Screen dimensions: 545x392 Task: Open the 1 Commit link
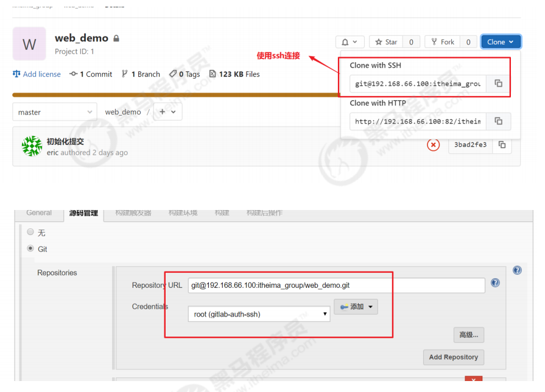point(91,74)
